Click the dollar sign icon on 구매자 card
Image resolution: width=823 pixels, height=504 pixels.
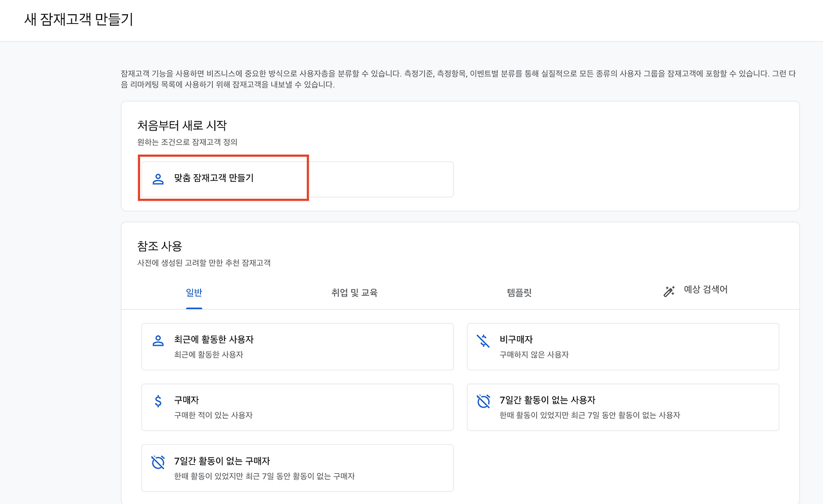click(158, 400)
